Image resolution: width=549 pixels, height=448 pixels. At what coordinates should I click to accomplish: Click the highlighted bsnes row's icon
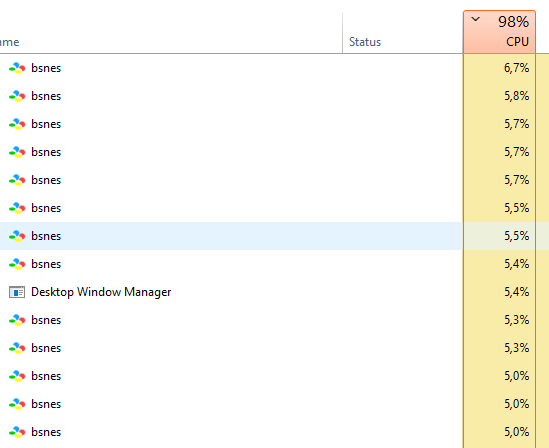click(17, 236)
